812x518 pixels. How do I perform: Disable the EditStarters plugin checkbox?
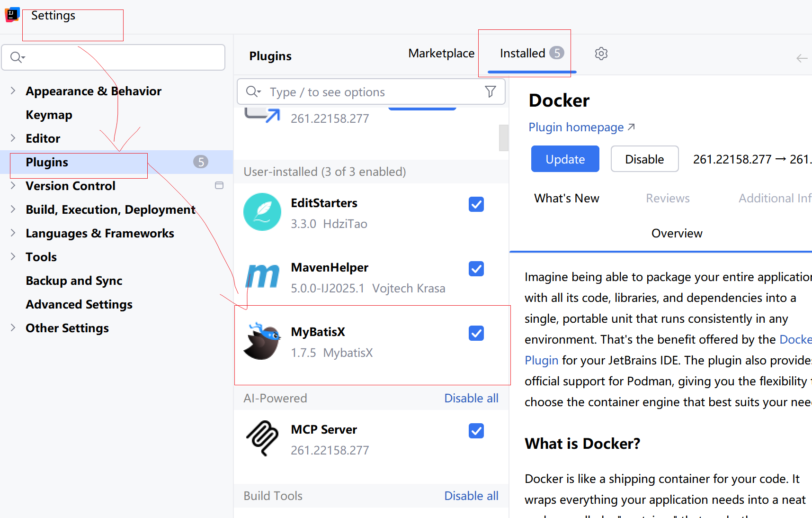pyautogui.click(x=476, y=204)
